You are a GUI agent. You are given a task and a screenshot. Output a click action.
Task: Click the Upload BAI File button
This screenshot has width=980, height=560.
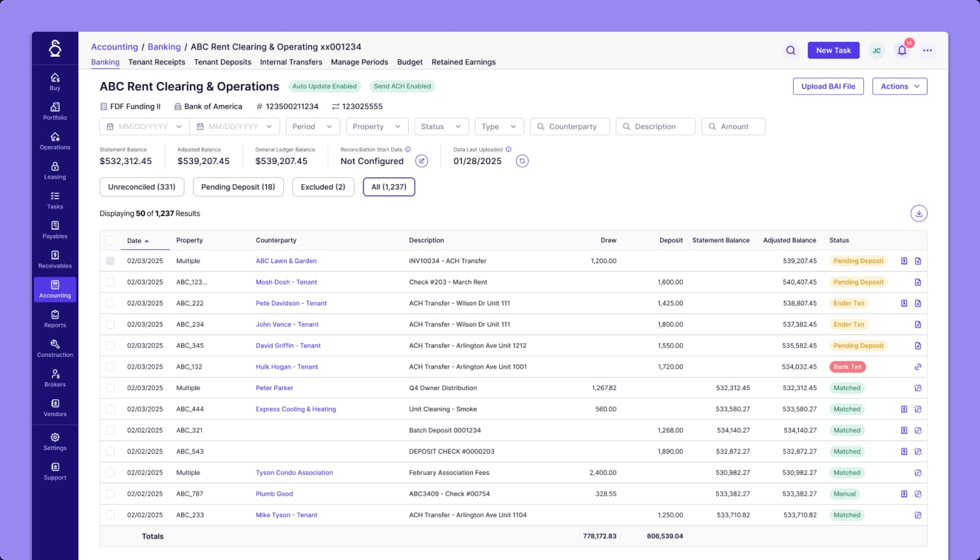pyautogui.click(x=828, y=86)
